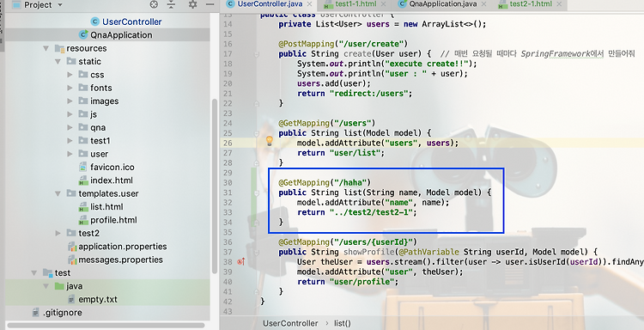Collapse the java folder under test
Viewport: 644px width, 330px height.
click(x=46, y=286)
